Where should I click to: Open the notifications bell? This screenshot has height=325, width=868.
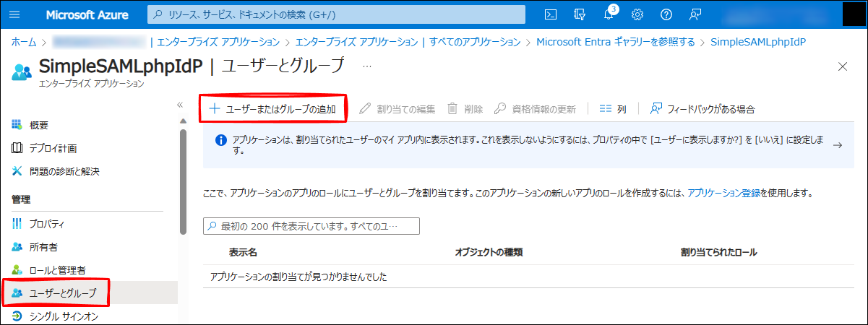pyautogui.click(x=609, y=14)
